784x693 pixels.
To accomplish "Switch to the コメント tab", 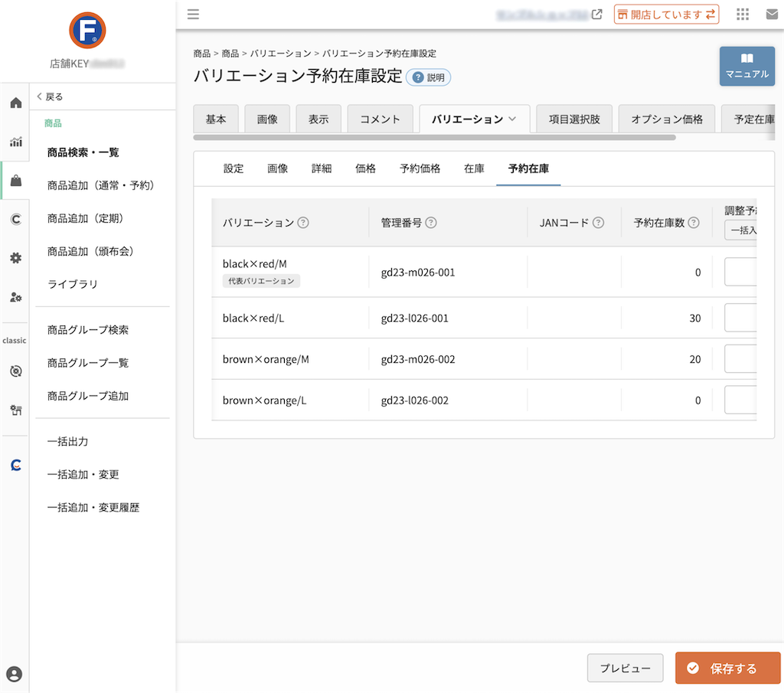I will click(381, 119).
